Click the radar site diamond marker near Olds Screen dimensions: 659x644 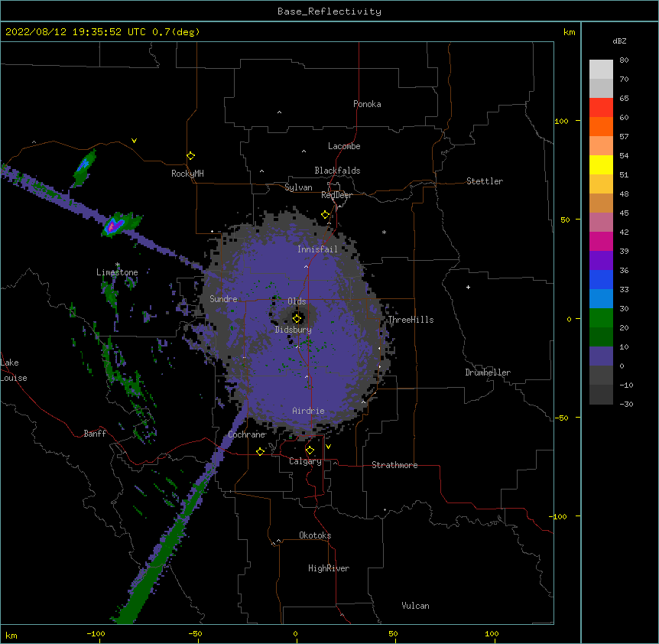pos(297,318)
